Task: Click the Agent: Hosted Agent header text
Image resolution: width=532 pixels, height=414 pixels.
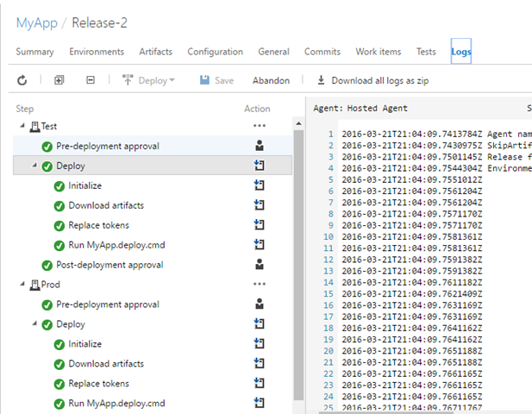Action: pos(360,109)
